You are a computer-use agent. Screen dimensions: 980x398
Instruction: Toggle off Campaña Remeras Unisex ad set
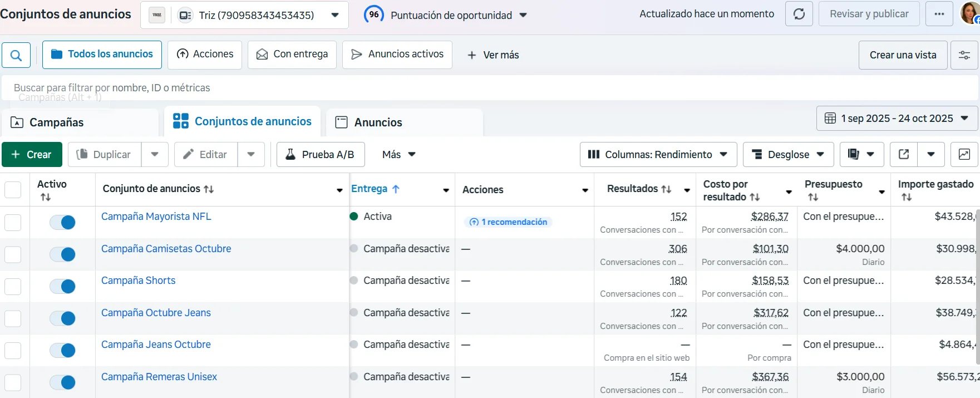pos(62,382)
